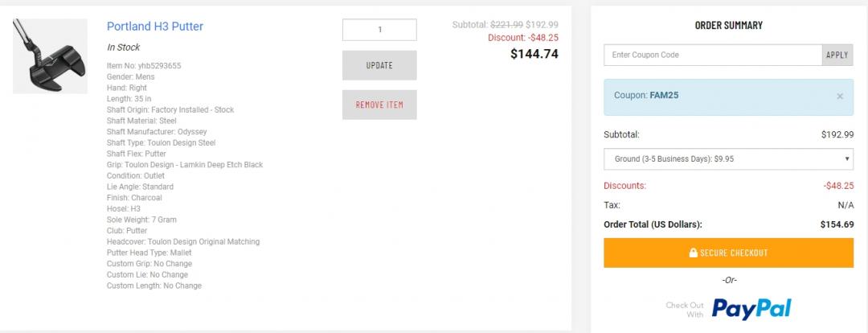
Task: Click the lock icon on Secure Checkout
Action: point(693,253)
